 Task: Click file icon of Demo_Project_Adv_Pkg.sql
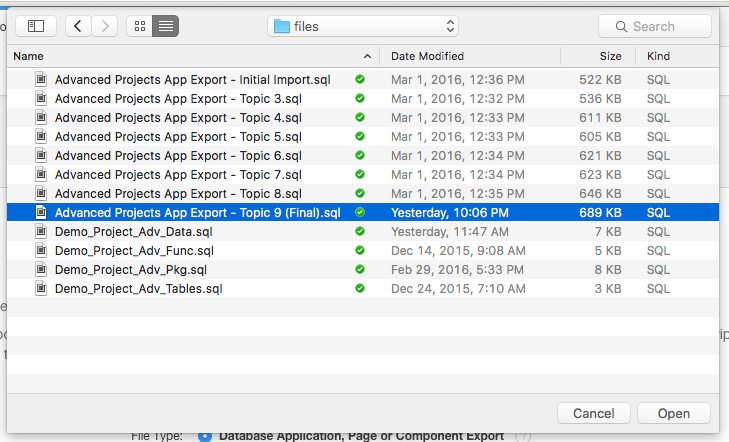click(41, 270)
